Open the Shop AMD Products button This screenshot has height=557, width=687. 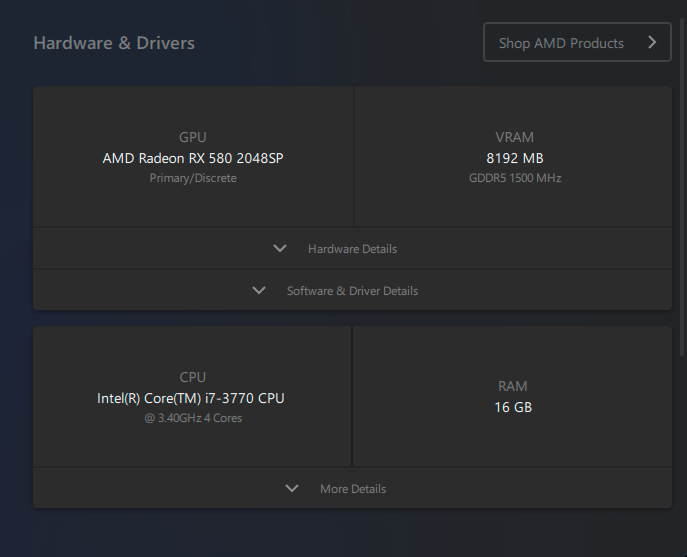pos(577,43)
